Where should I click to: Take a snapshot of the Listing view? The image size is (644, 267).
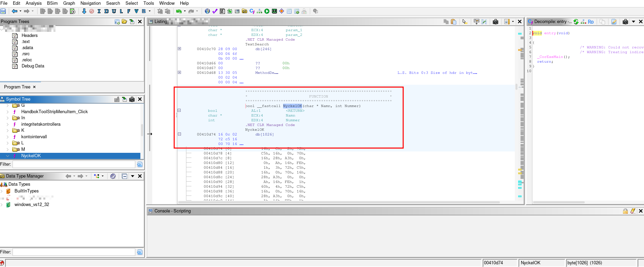tap(496, 22)
